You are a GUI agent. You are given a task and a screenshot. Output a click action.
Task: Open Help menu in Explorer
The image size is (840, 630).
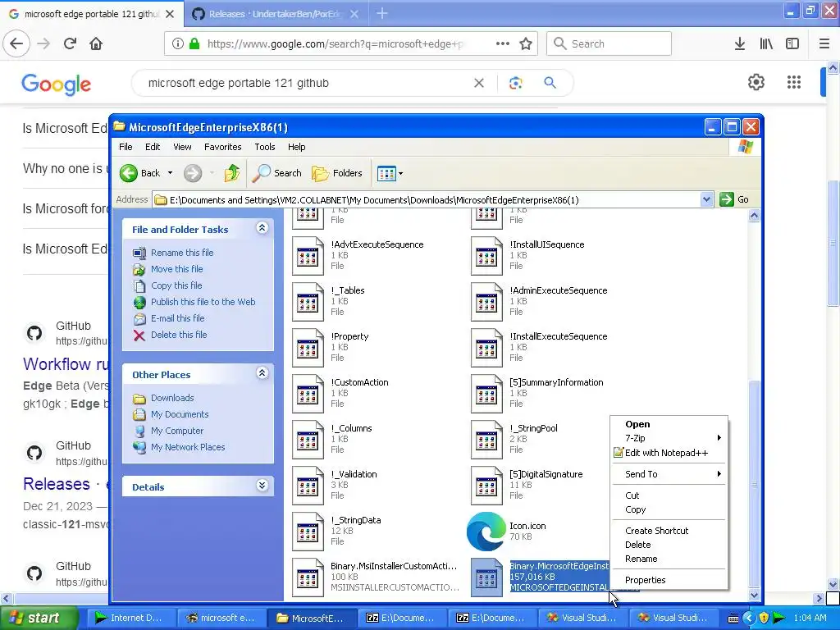(296, 147)
